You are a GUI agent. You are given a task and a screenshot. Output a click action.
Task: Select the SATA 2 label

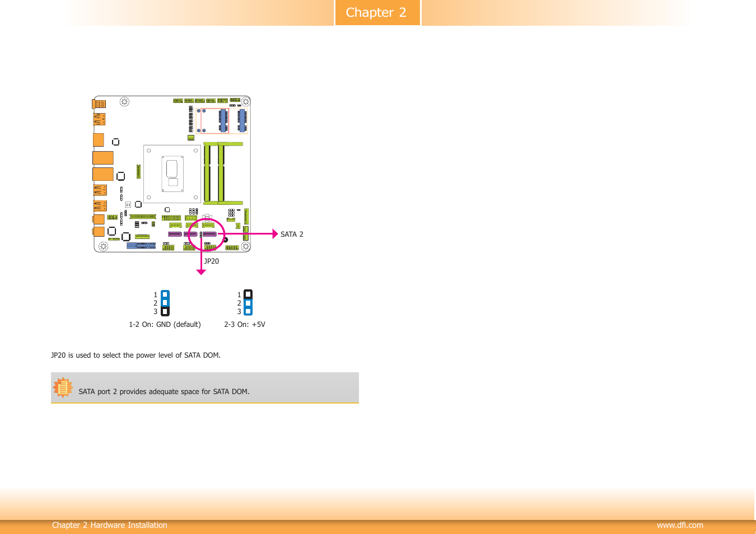pos(292,235)
